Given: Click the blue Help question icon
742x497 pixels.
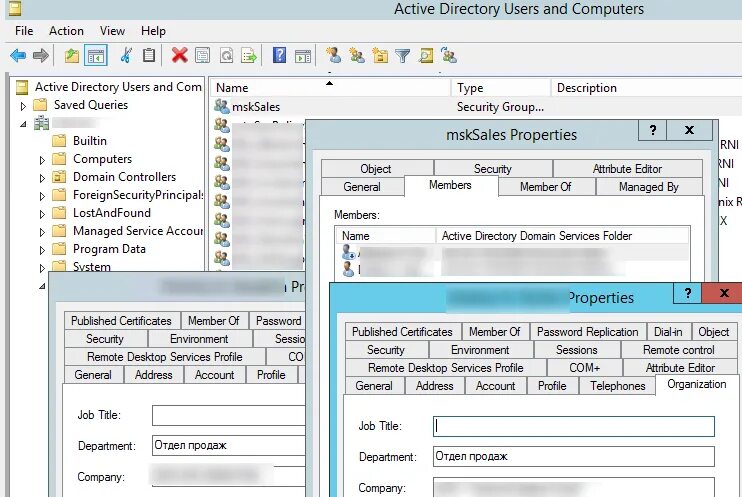Looking at the screenshot, I should (x=279, y=55).
